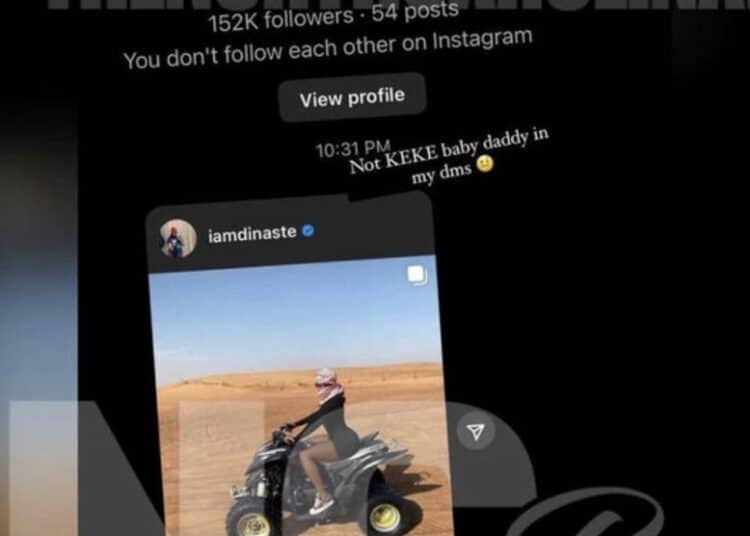The height and width of the screenshot is (536, 750).
Task: Click the ATV front yellow wheel
Action: click(386, 517)
